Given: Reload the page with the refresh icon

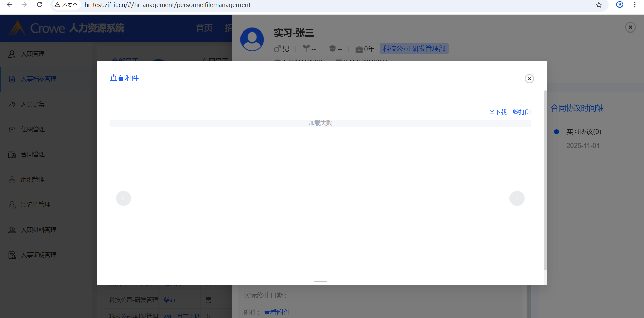Looking at the screenshot, I should [39, 5].
